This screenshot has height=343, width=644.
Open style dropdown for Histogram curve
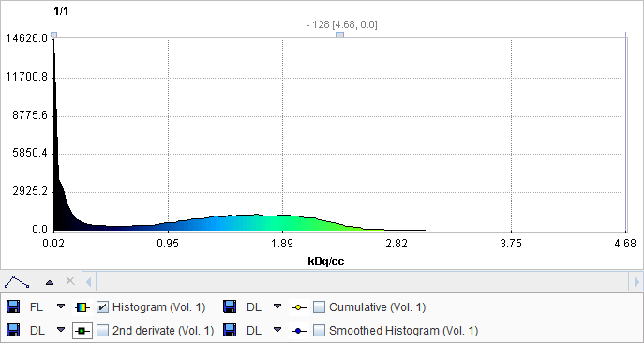pyautogui.click(x=61, y=306)
